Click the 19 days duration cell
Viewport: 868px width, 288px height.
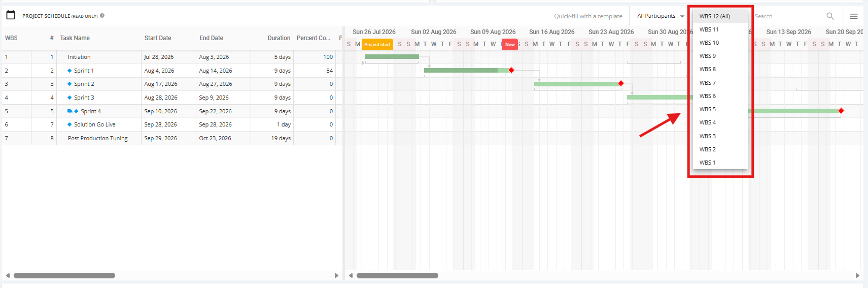[272, 138]
